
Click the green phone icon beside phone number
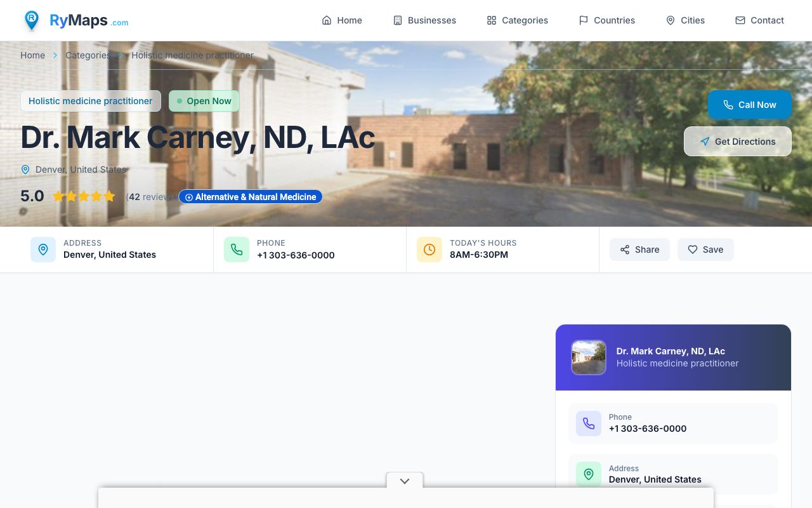[x=237, y=250]
